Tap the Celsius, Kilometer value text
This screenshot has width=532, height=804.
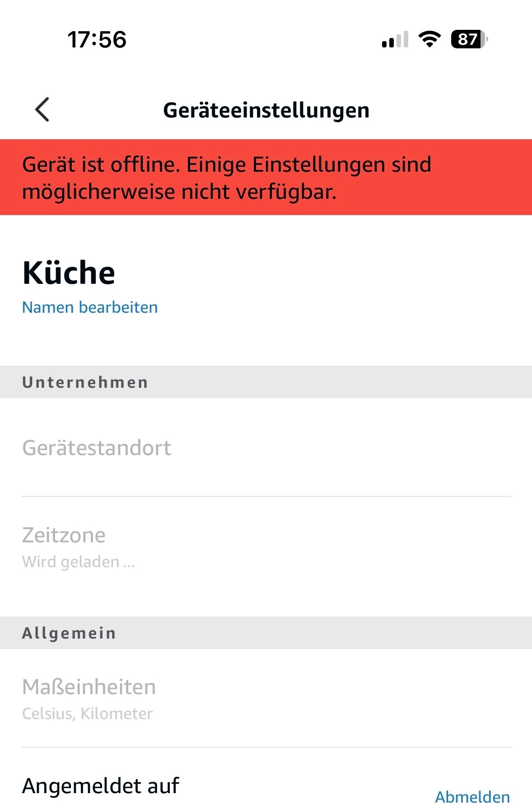click(x=87, y=714)
